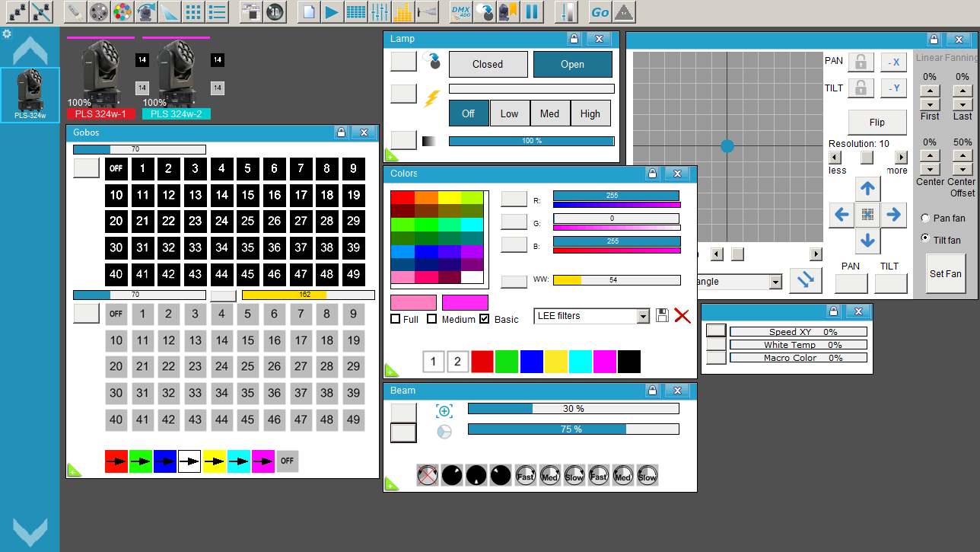980x552 pixels.
Task: Increase the First fanning value with up arrow
Action: pyautogui.click(x=930, y=91)
